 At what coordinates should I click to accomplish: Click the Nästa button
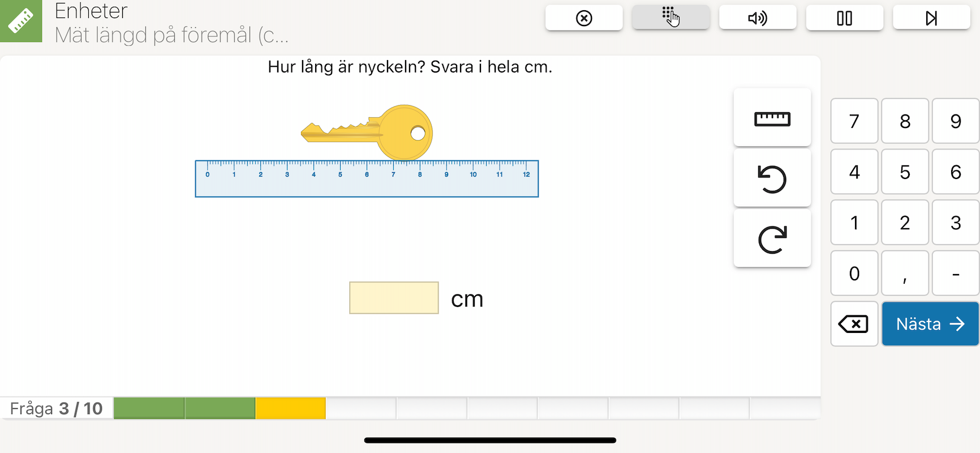930,324
